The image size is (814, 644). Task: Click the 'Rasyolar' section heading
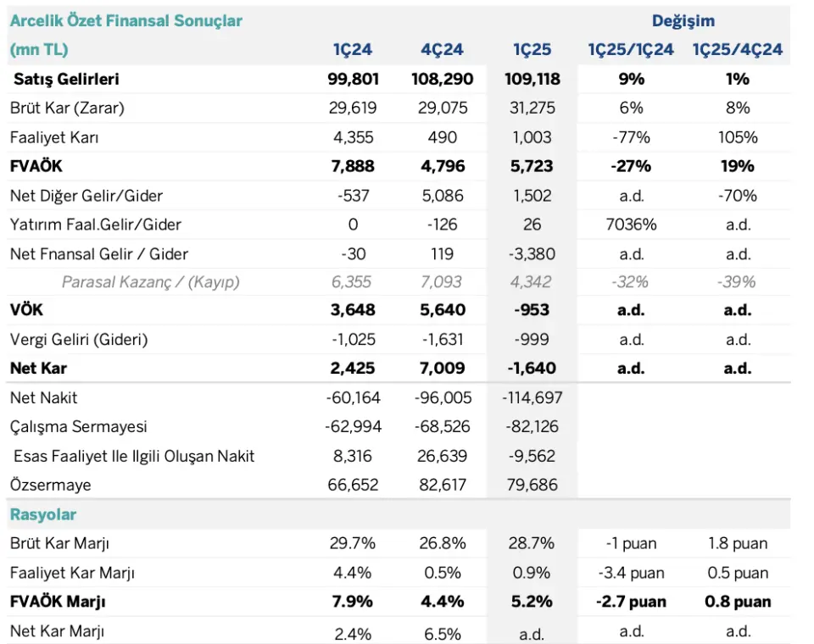(43, 515)
